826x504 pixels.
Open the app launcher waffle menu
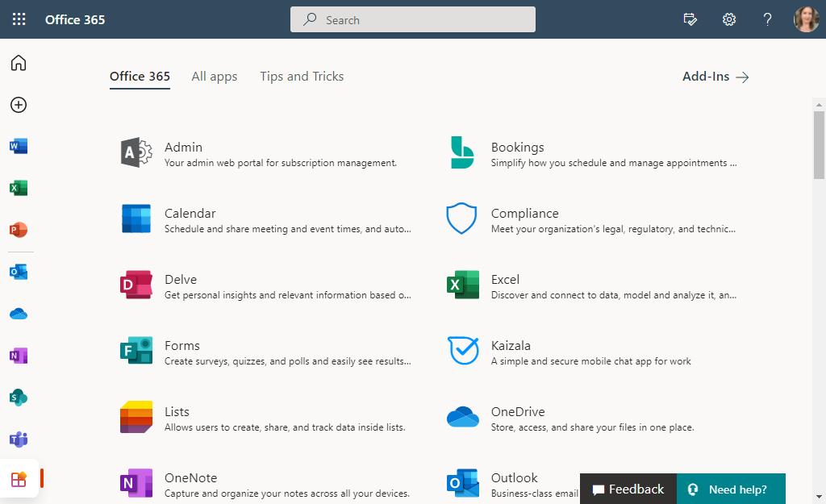[x=19, y=19]
